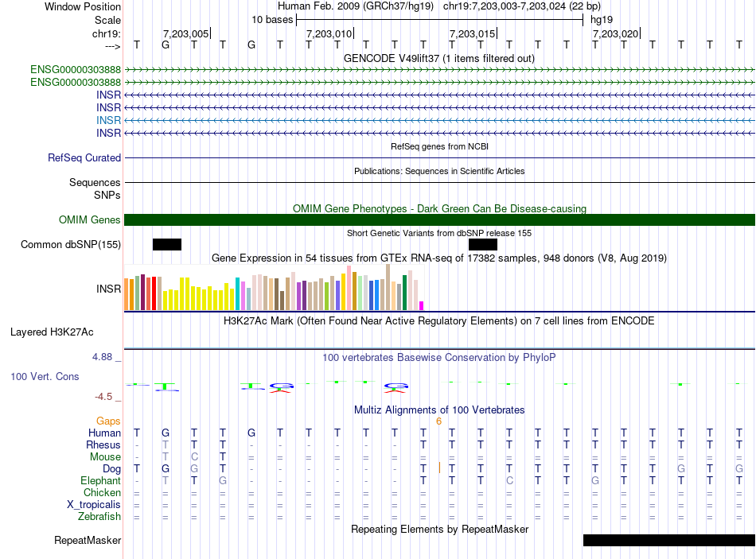Click the orange insertion mark in Dog row
This screenshot has width=756, height=559.
(x=439, y=468)
